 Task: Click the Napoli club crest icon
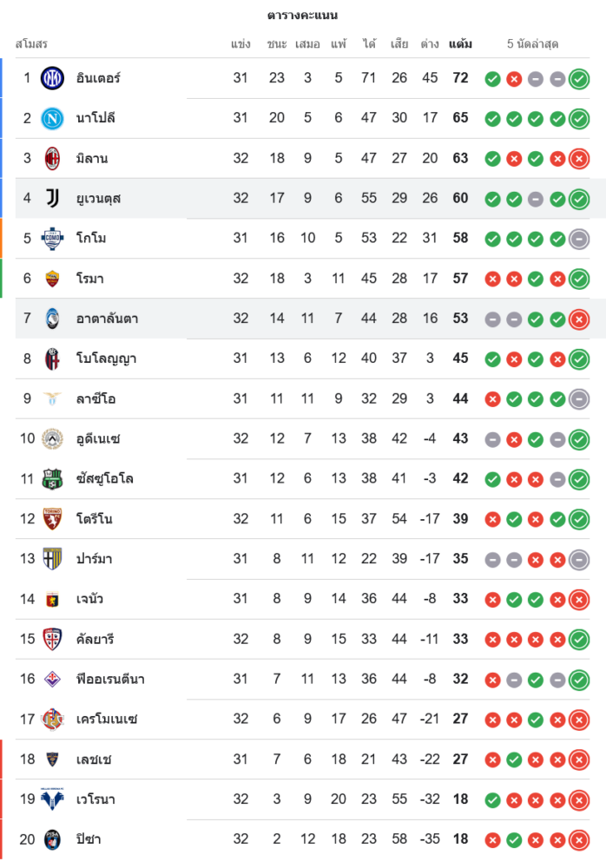tap(52, 118)
